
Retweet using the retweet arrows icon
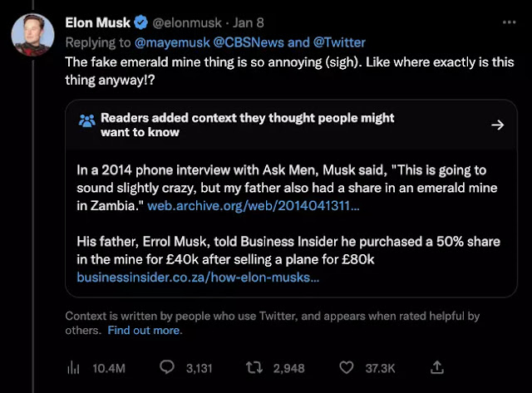pyautogui.click(x=254, y=367)
